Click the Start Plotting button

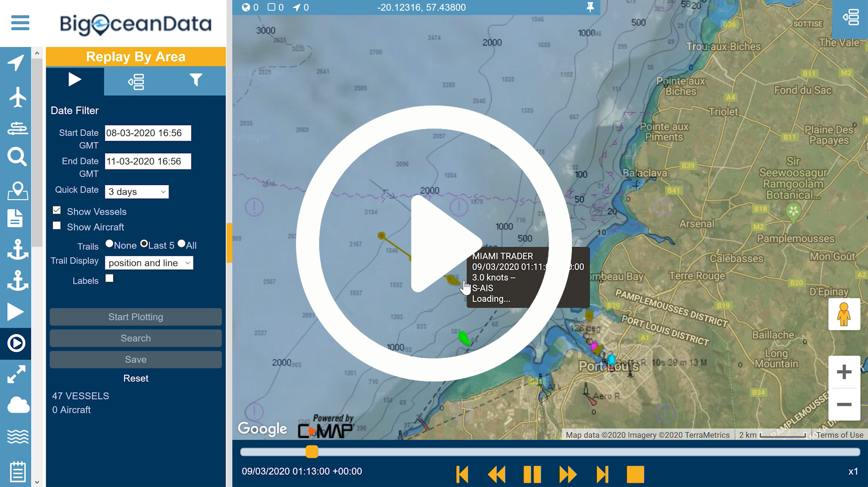[x=136, y=317]
